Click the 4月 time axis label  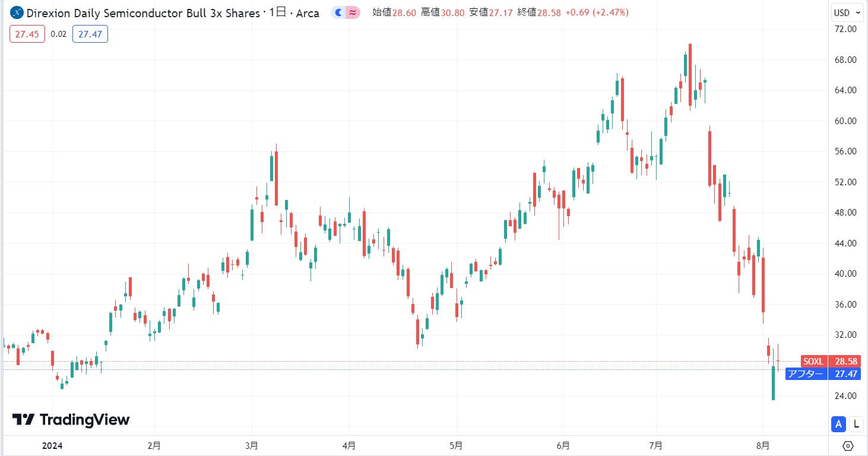click(350, 445)
